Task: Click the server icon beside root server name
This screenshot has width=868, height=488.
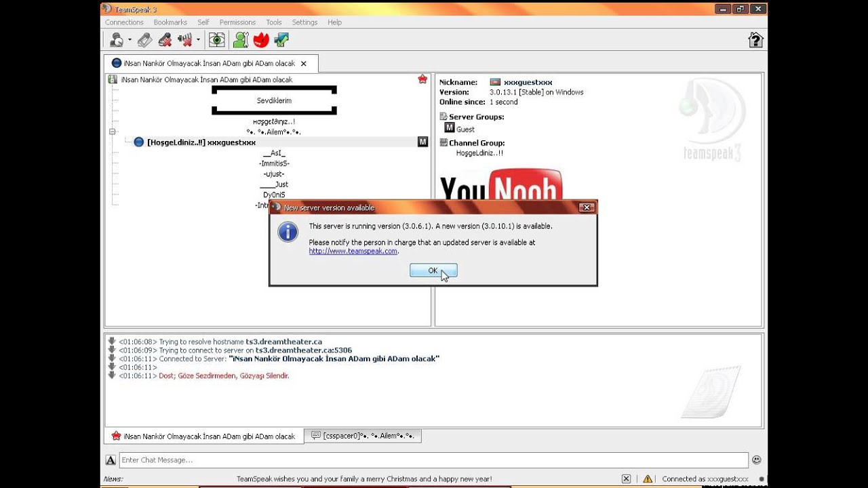Action: 113,79
